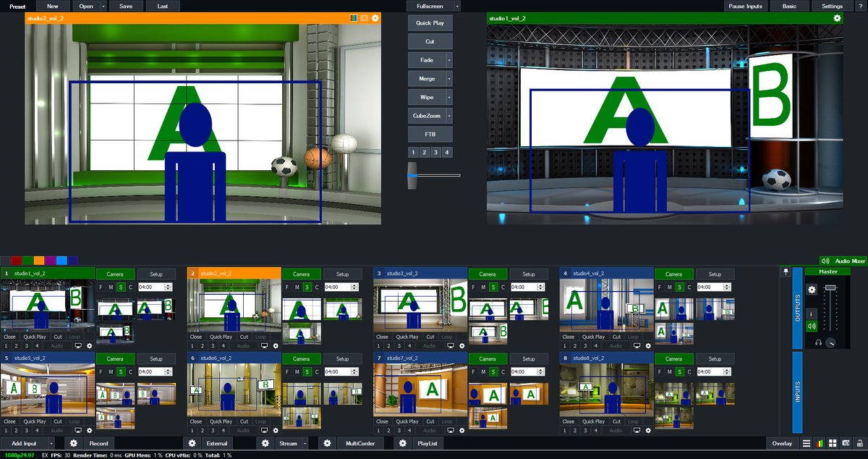Open settings gear of studio1_vol_2 output window
The height and width of the screenshot is (459, 868).
click(837, 18)
